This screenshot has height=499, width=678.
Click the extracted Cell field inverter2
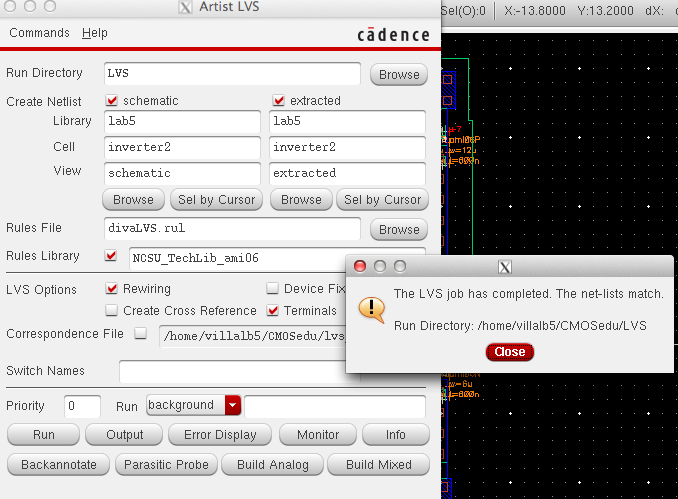pyautogui.click(x=347, y=147)
